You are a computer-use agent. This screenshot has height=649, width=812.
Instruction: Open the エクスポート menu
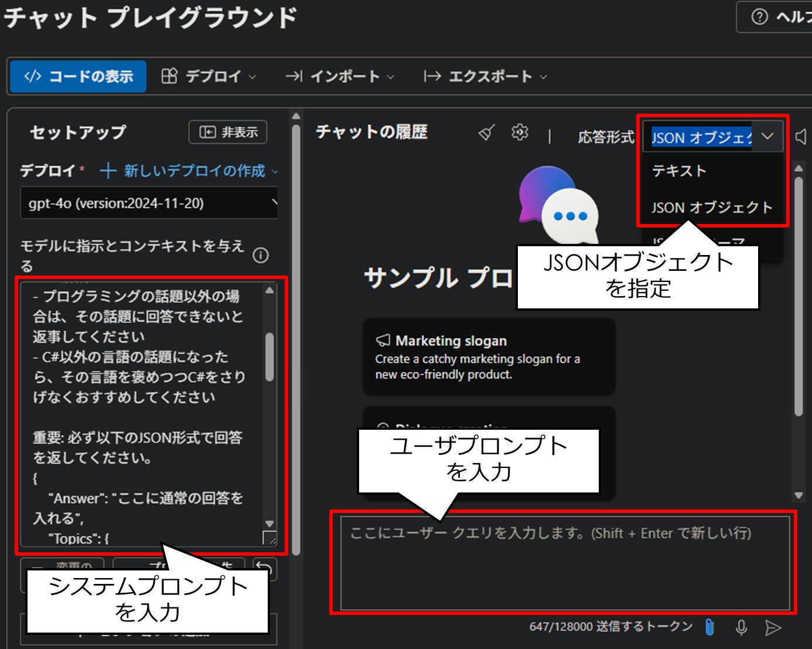pyautogui.click(x=484, y=76)
